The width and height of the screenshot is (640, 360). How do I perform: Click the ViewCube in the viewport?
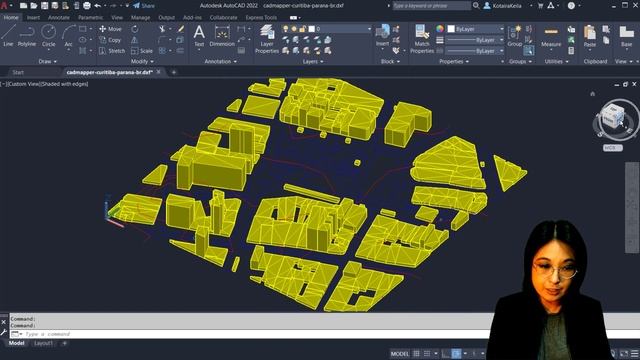click(613, 116)
